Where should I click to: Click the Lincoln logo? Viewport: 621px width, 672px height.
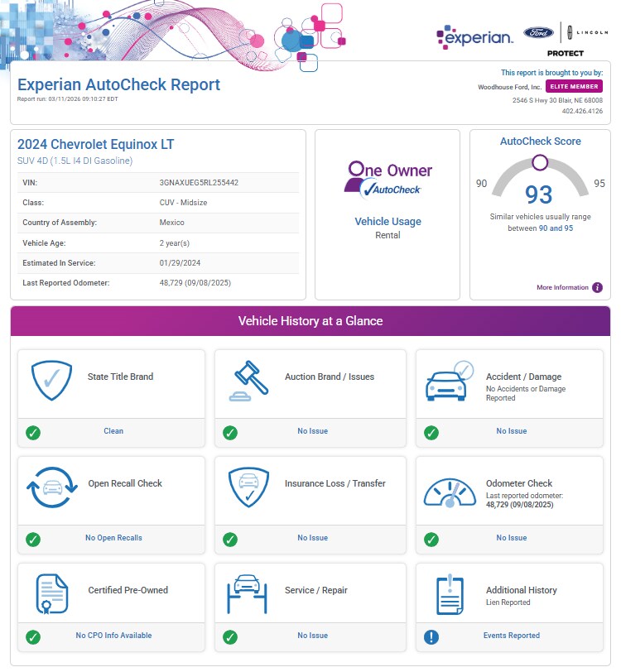pos(588,32)
